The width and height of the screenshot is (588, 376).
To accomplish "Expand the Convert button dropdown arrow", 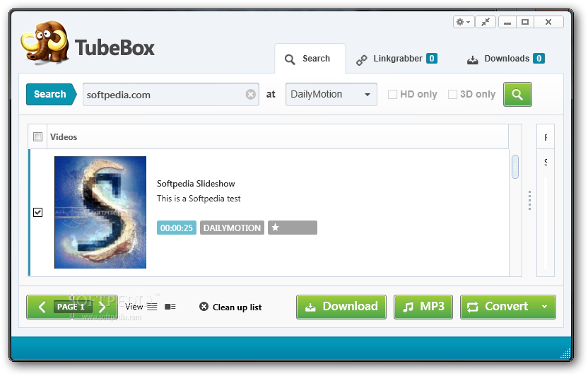I will (544, 307).
